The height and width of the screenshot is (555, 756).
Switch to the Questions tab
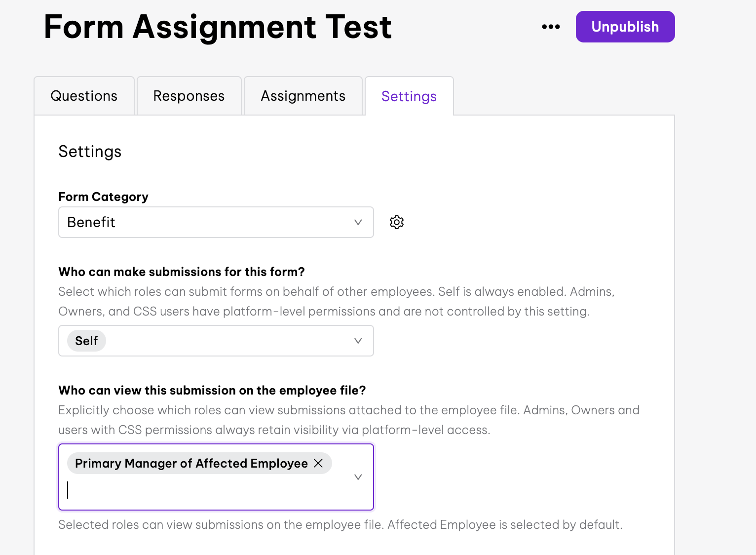coord(84,96)
